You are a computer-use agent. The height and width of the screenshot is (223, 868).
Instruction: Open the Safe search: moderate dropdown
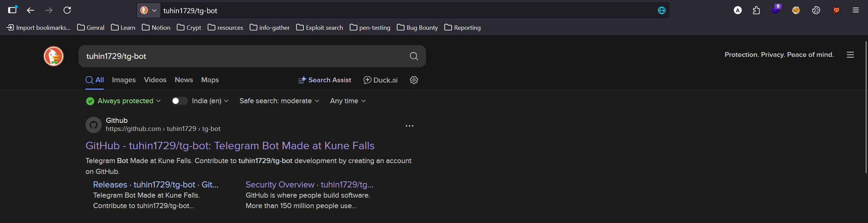(279, 101)
